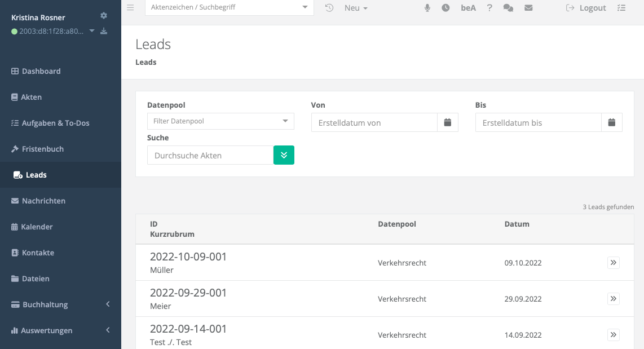Click the microphone dictation icon
Screen dimensions: 644x349
coord(427,8)
